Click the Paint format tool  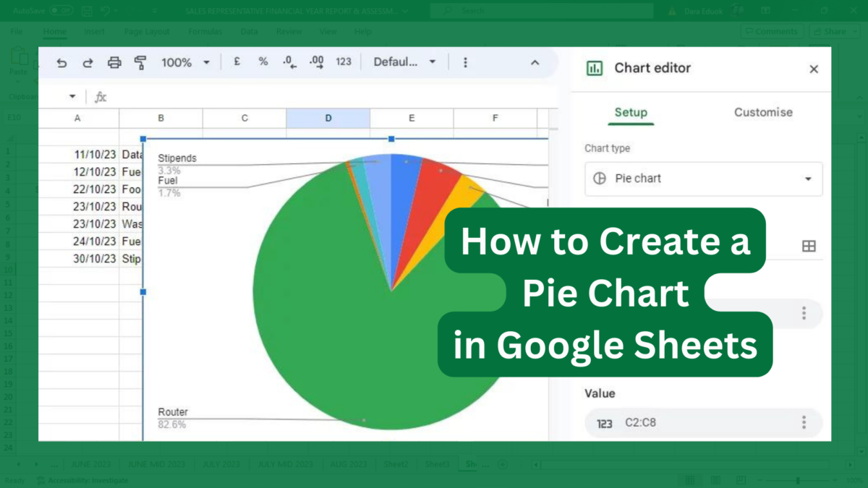[x=142, y=62]
